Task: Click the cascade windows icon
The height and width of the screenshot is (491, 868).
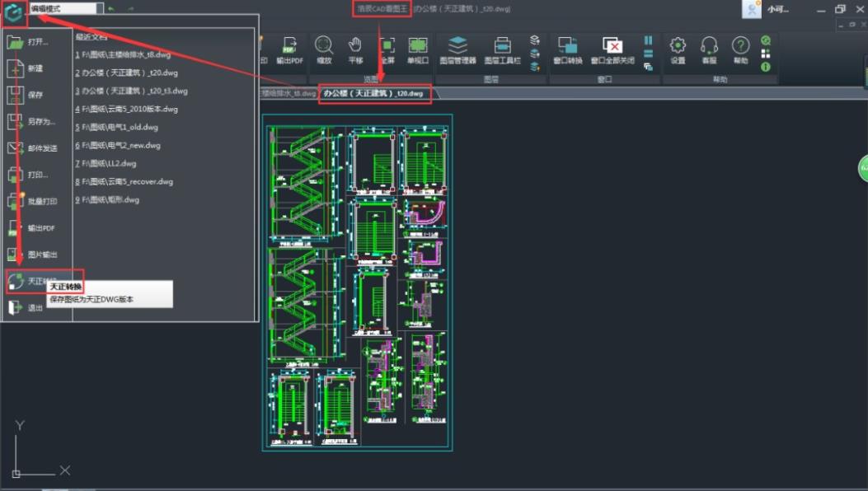Action: coord(648,67)
